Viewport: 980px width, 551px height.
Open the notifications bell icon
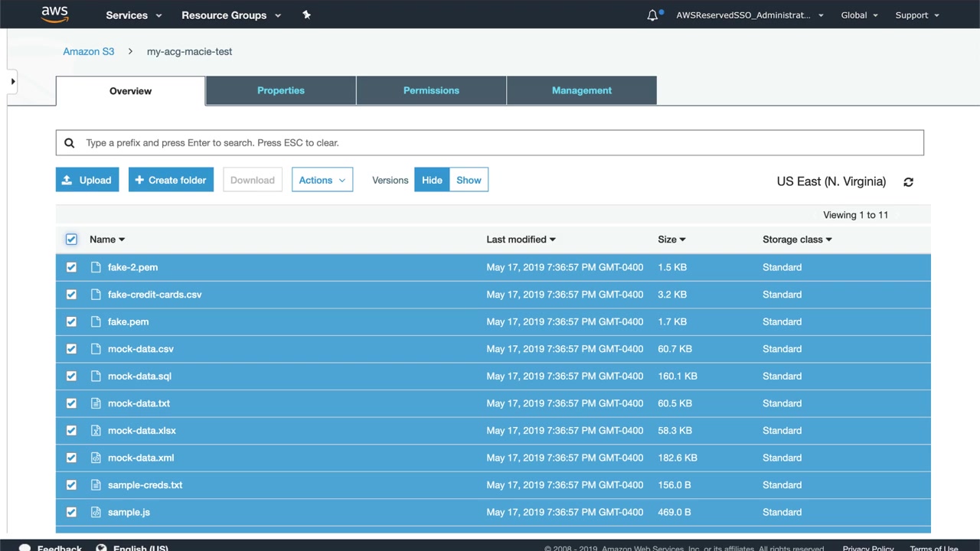652,15
